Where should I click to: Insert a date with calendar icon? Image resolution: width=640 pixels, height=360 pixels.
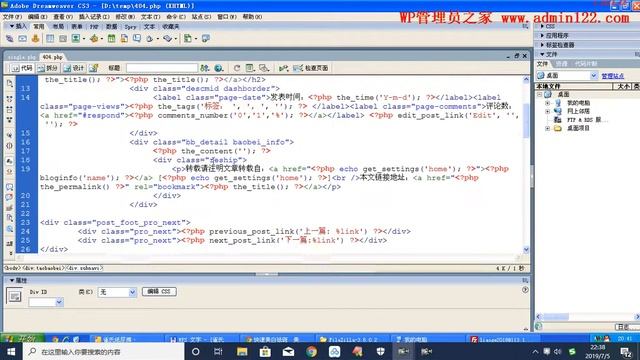111,39
